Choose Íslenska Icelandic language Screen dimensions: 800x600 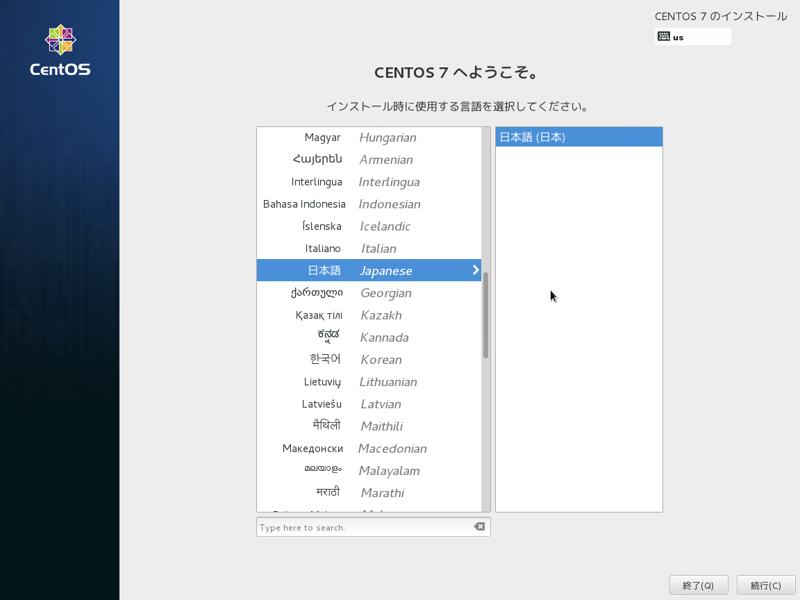(x=369, y=226)
